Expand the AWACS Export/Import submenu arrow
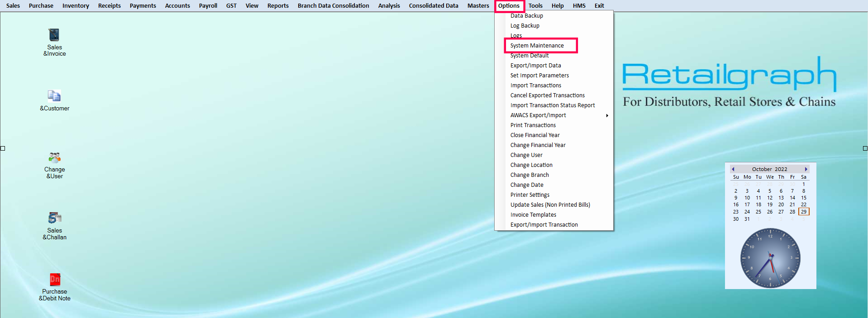Viewport: 868px width, 318px height. coord(607,115)
